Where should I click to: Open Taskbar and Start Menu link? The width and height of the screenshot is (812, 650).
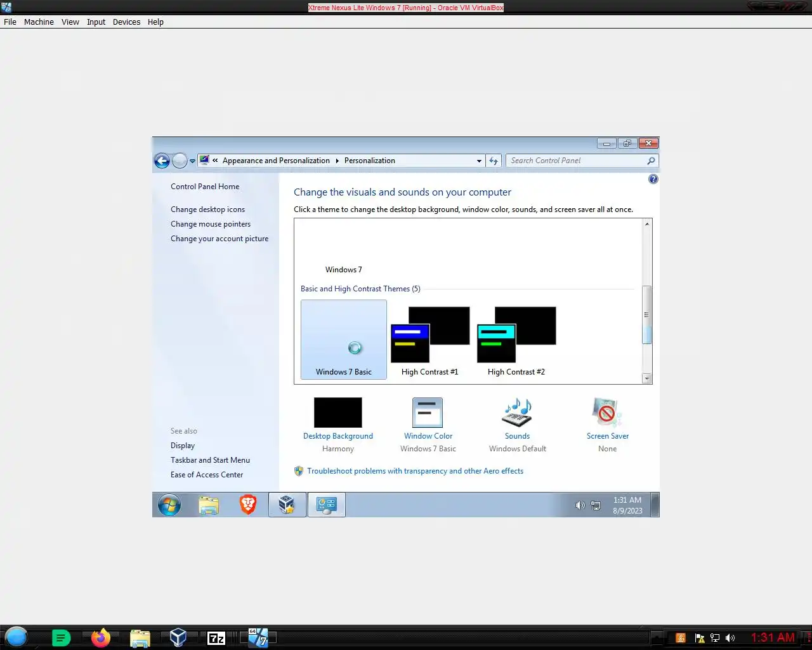tap(210, 460)
